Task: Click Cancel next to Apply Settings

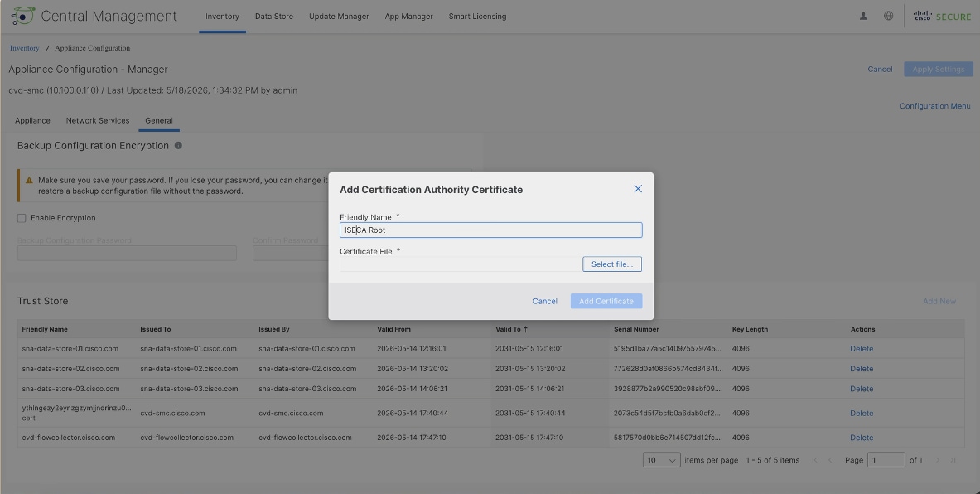Action: point(880,70)
